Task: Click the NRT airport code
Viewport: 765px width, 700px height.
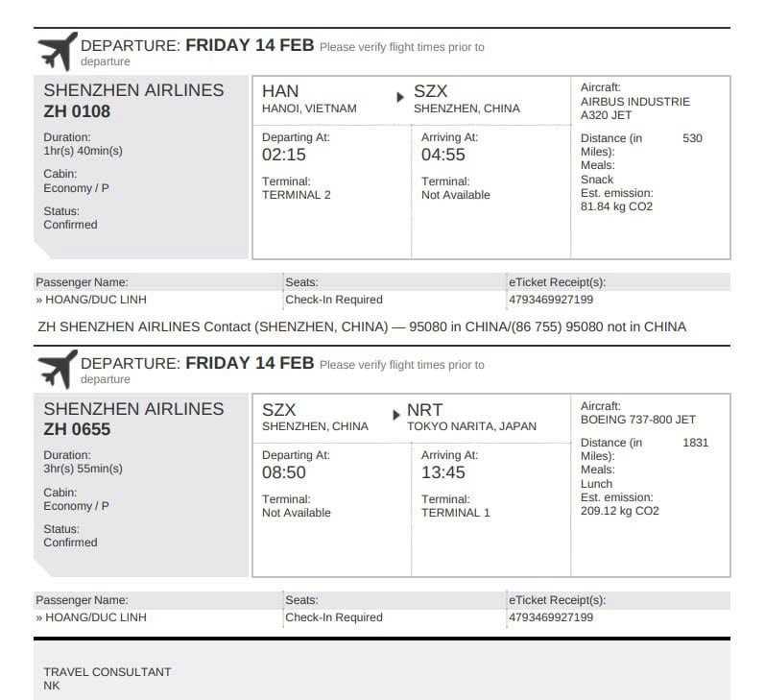Action: pyautogui.click(x=425, y=410)
